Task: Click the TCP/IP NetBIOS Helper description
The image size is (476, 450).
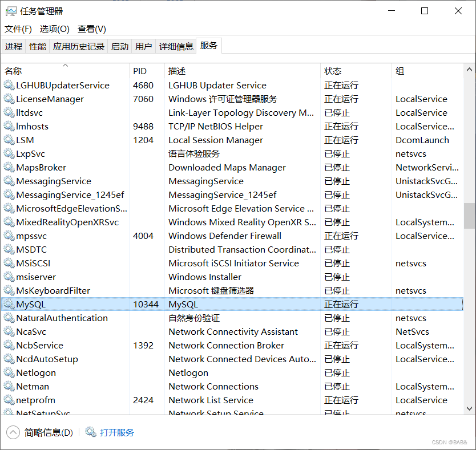Action: point(216,126)
